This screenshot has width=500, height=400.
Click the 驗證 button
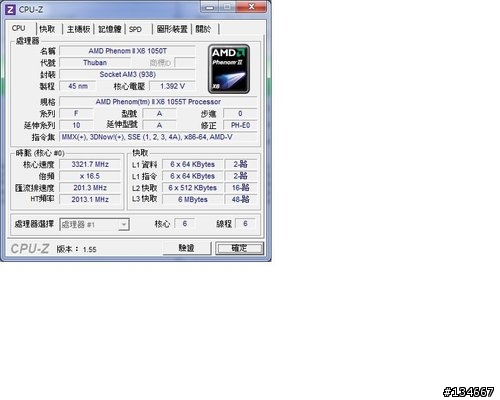tap(187, 248)
